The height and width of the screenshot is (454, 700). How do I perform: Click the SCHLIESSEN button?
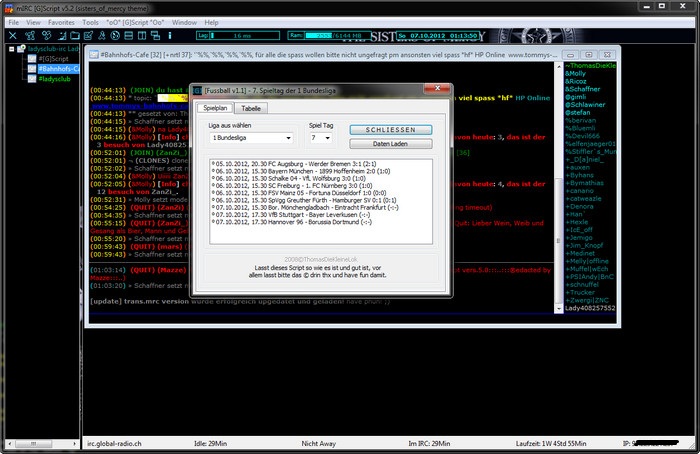point(391,129)
